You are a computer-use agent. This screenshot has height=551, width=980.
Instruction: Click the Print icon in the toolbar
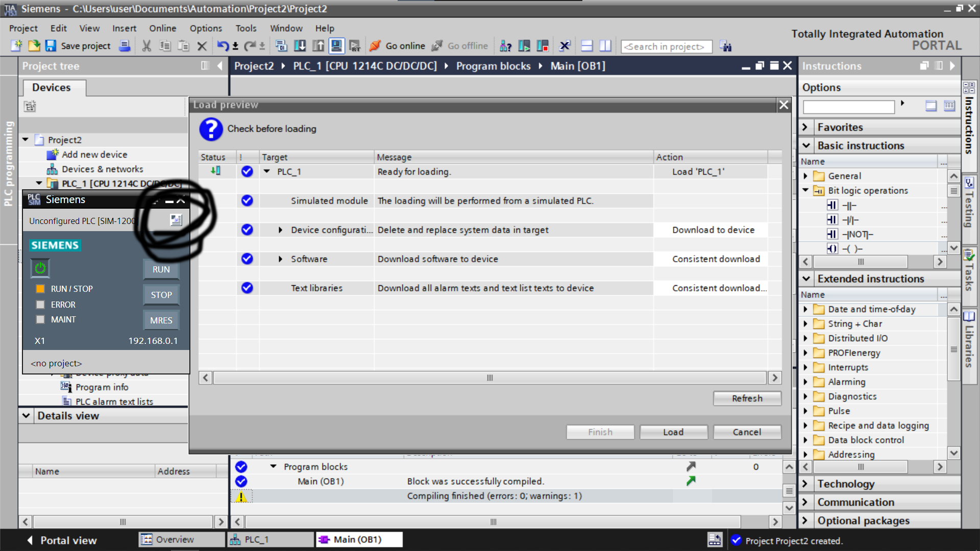click(x=124, y=46)
